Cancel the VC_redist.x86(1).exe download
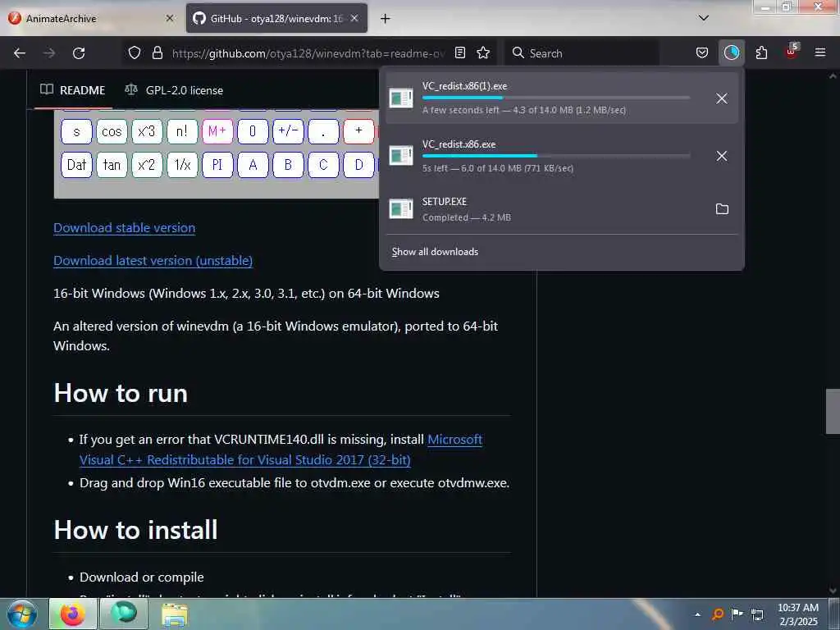This screenshot has height=630, width=840. (x=722, y=98)
